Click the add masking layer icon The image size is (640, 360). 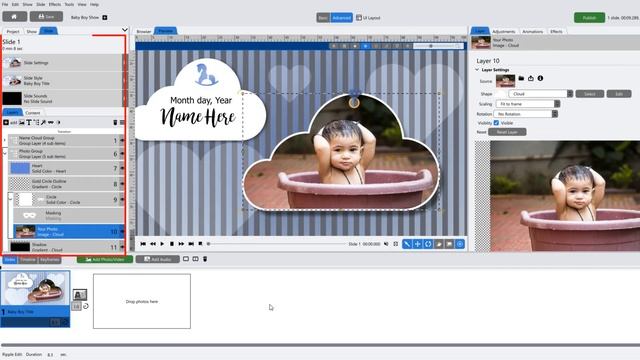[51, 122]
